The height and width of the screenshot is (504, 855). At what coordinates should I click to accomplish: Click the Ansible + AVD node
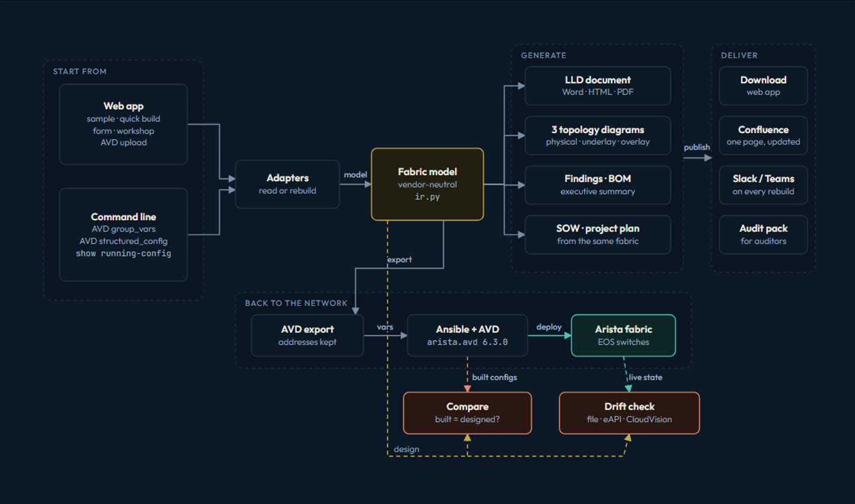(x=467, y=335)
